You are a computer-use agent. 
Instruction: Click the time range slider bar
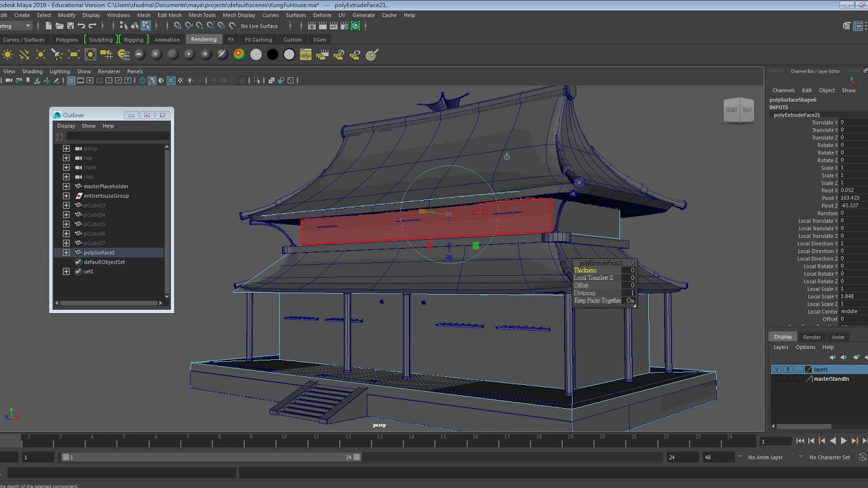point(212,457)
